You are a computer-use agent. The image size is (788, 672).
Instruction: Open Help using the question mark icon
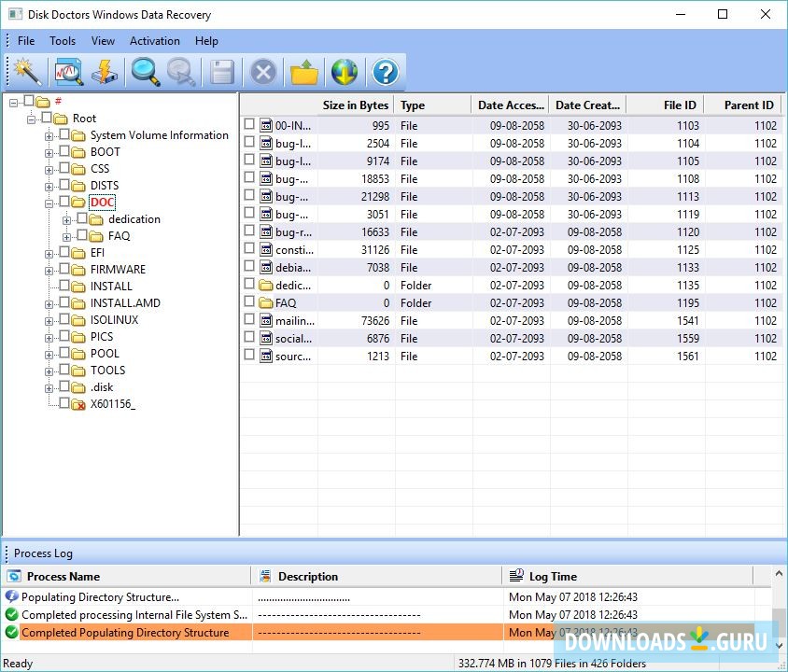384,72
